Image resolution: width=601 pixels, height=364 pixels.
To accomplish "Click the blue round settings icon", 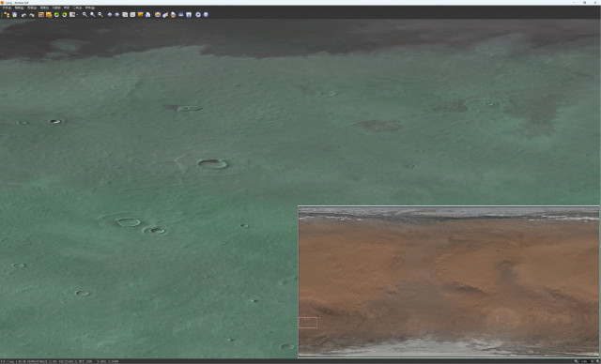I will (198, 15).
